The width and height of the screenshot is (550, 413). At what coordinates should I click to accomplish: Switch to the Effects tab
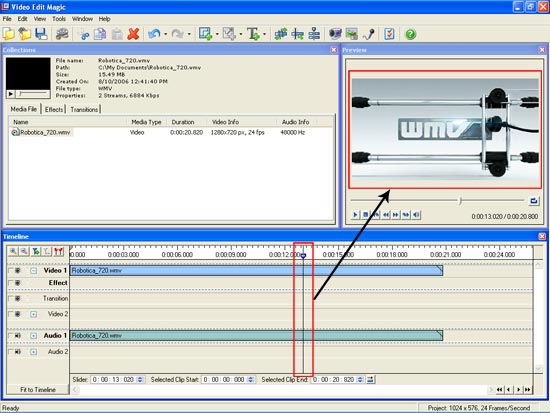54,109
